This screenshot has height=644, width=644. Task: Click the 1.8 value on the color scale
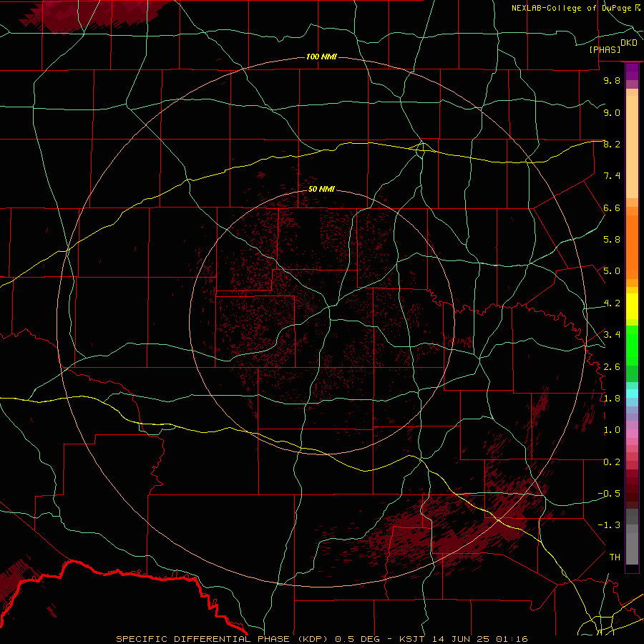tap(612, 399)
